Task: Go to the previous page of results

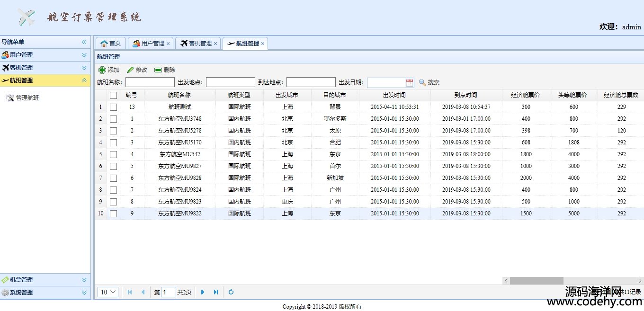Action: point(143,292)
